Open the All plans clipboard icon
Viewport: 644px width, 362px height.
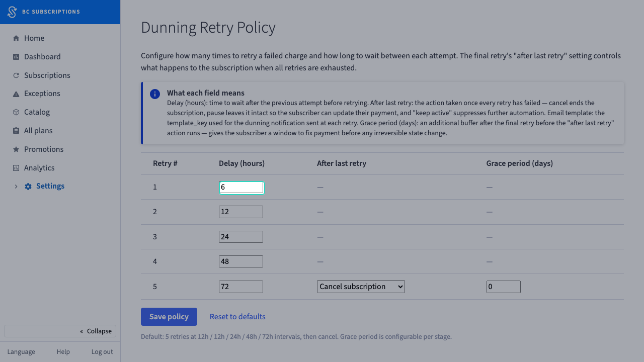point(16,131)
